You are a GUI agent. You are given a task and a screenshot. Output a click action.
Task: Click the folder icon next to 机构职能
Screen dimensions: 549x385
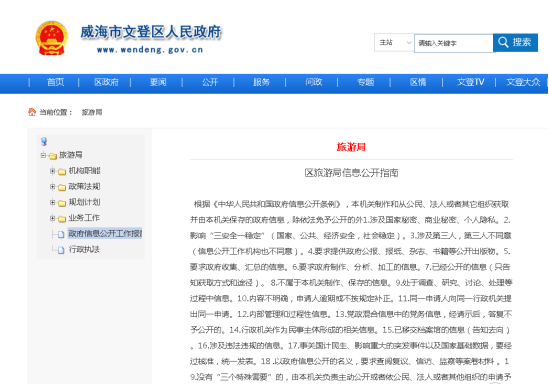pos(62,171)
